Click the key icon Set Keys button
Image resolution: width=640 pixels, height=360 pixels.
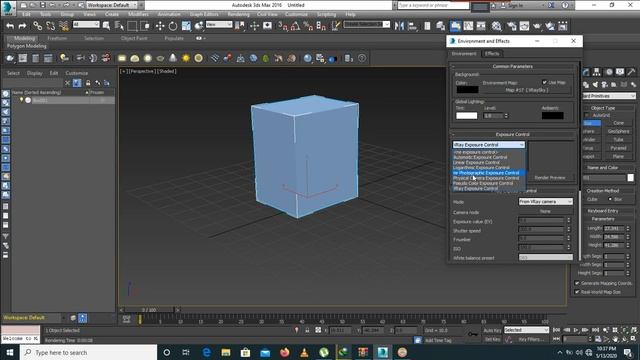click(x=472, y=334)
